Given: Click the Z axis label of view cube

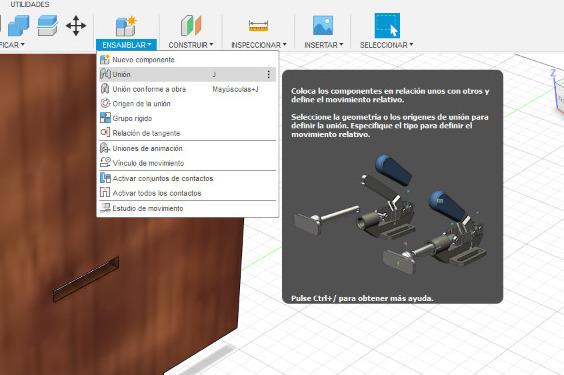Looking at the screenshot, I should click(553, 73).
